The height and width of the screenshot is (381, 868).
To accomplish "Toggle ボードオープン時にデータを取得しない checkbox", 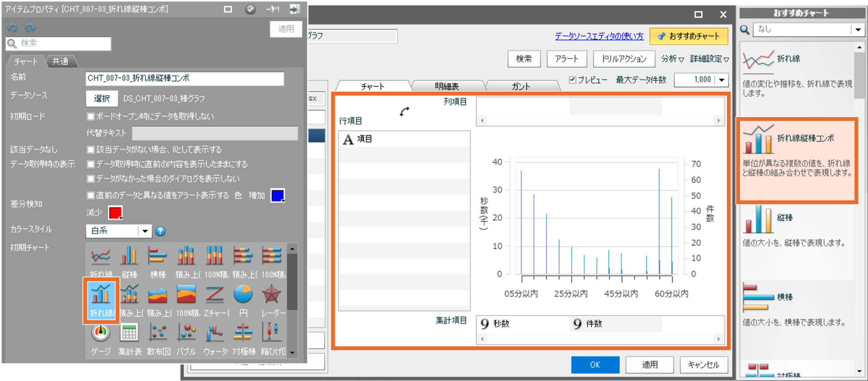I will [90, 117].
